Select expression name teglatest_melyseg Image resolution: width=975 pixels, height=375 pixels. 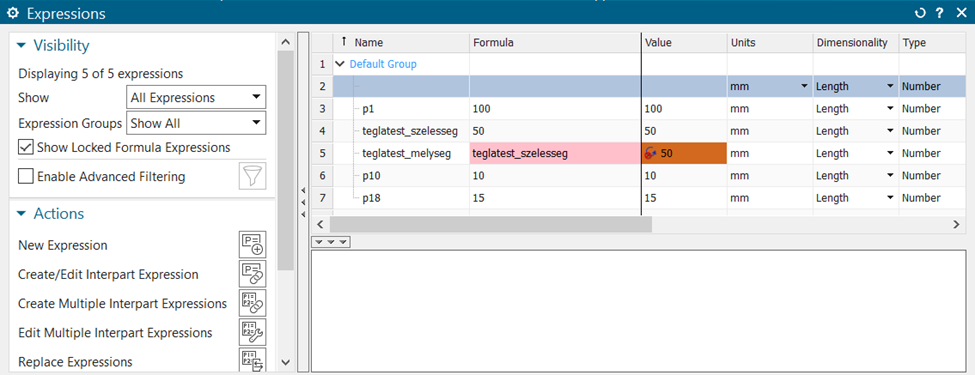pos(406,154)
